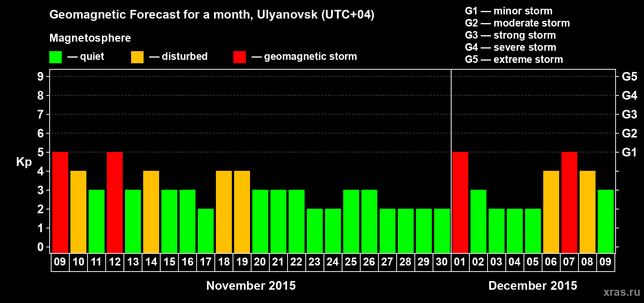
Task: Click the 'Magnetosphere' heading
Action: pyautogui.click(x=90, y=38)
